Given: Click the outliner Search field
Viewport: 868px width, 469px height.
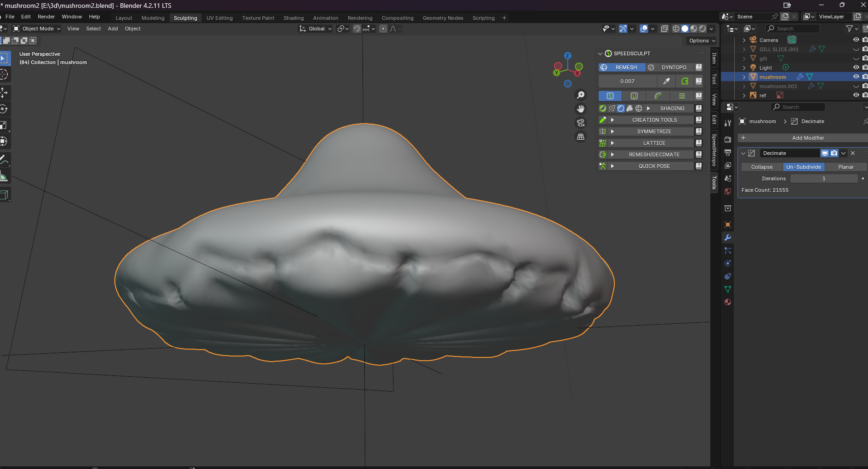Looking at the screenshot, I should point(793,29).
